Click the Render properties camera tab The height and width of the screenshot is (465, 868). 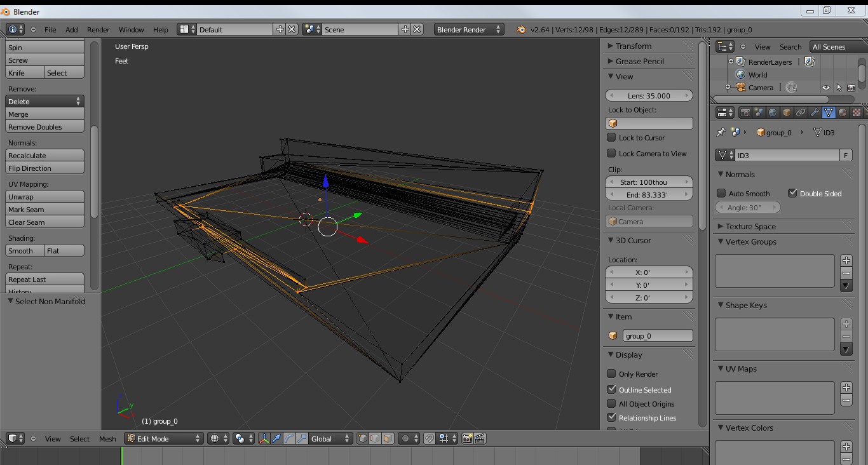click(745, 112)
